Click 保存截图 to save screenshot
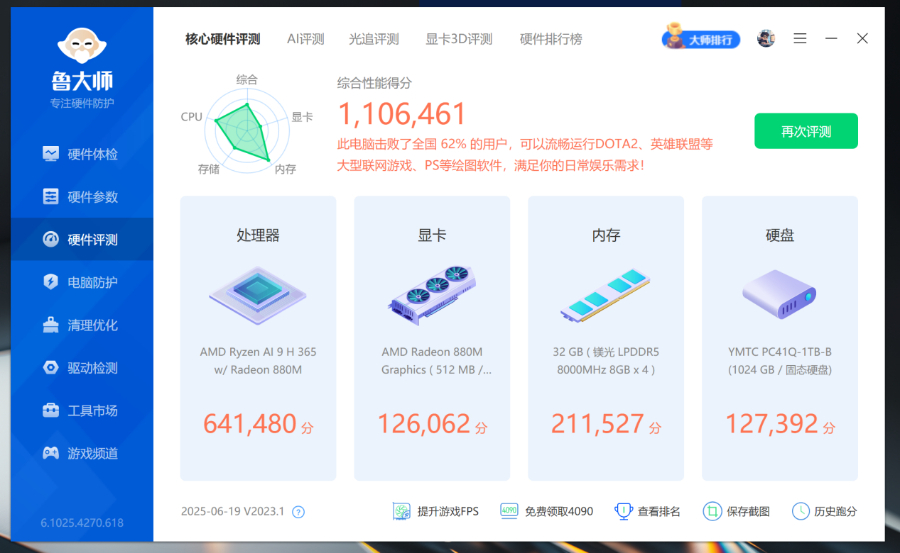 736,511
